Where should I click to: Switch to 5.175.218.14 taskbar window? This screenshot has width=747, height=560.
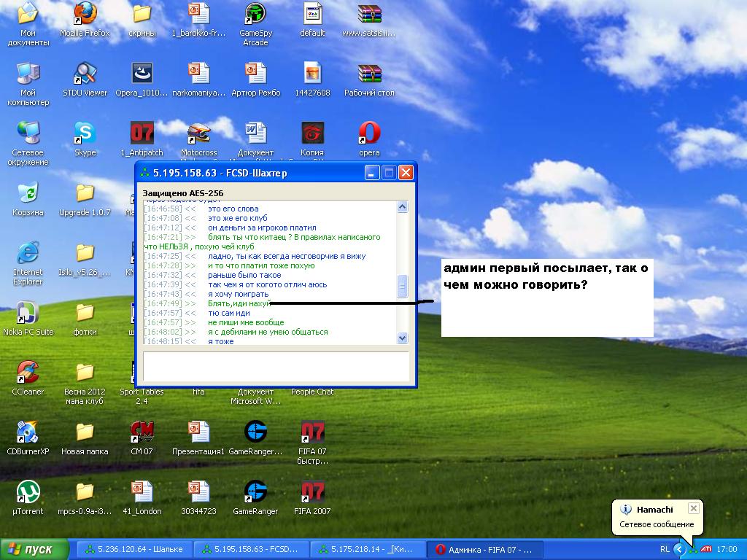[x=368, y=549]
